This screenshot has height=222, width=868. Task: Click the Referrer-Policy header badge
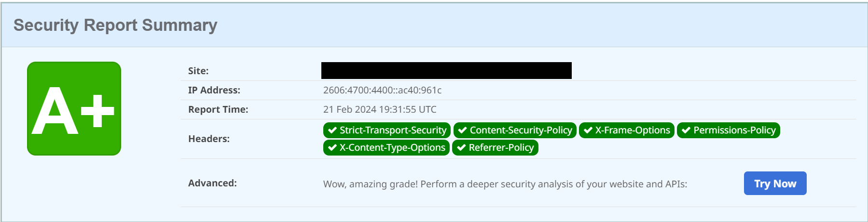495,147
